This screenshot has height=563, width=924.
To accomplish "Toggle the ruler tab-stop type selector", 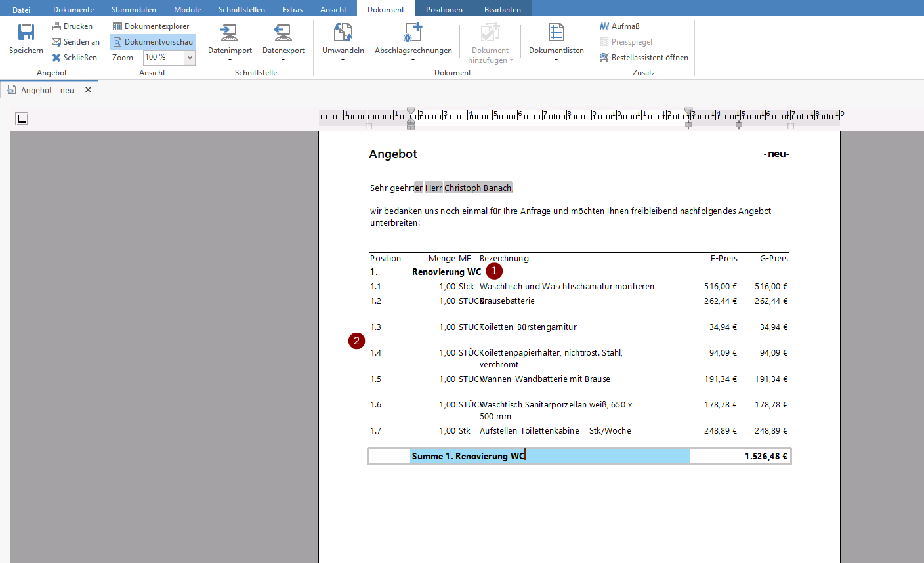I will (x=22, y=119).
